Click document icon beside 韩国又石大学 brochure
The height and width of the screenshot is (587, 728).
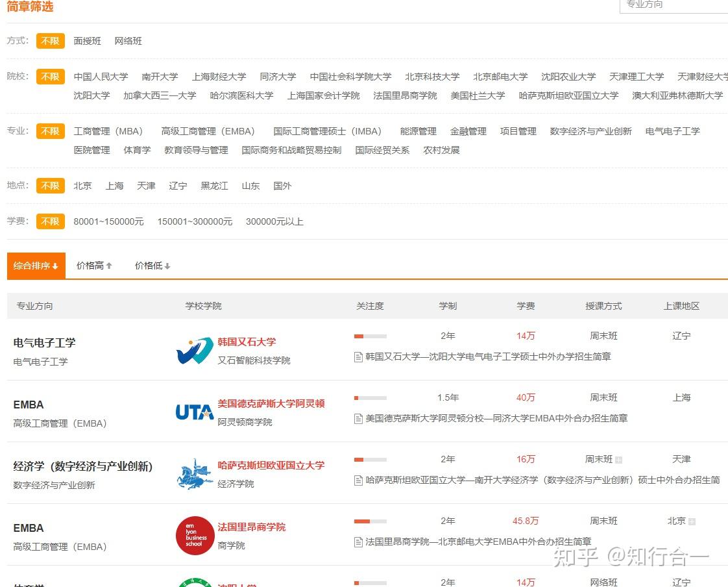(x=358, y=357)
